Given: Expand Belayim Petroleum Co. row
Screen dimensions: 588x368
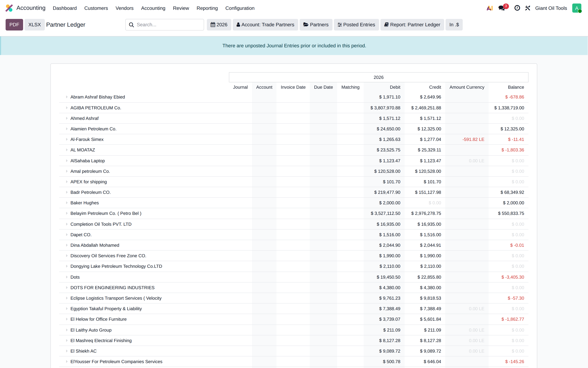Looking at the screenshot, I should (x=66, y=213).
